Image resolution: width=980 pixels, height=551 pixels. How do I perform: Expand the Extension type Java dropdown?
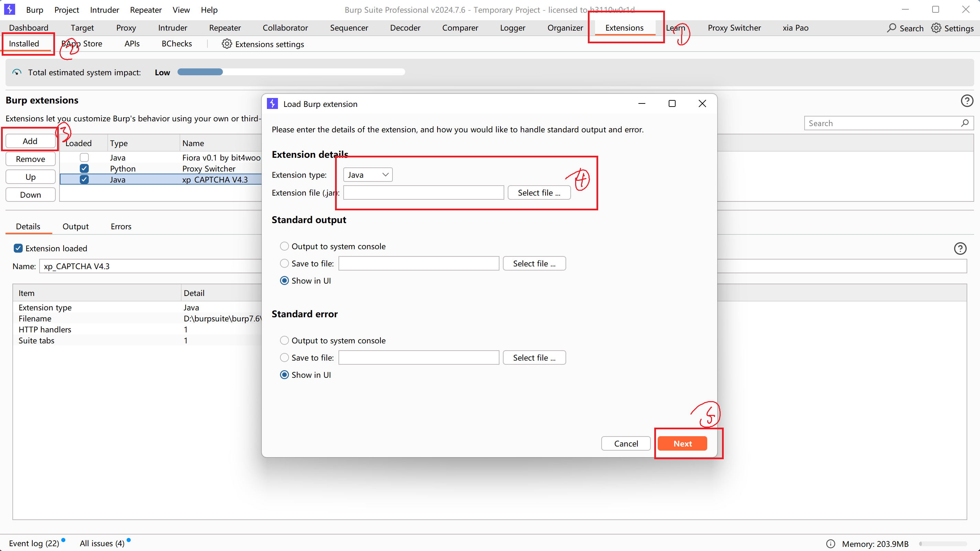[x=367, y=175]
